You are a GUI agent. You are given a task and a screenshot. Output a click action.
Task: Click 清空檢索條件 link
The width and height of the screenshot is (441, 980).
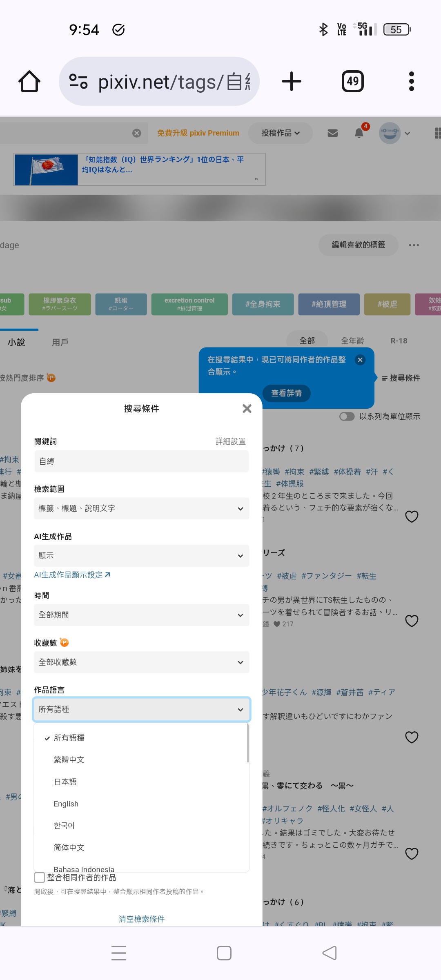coord(142,919)
